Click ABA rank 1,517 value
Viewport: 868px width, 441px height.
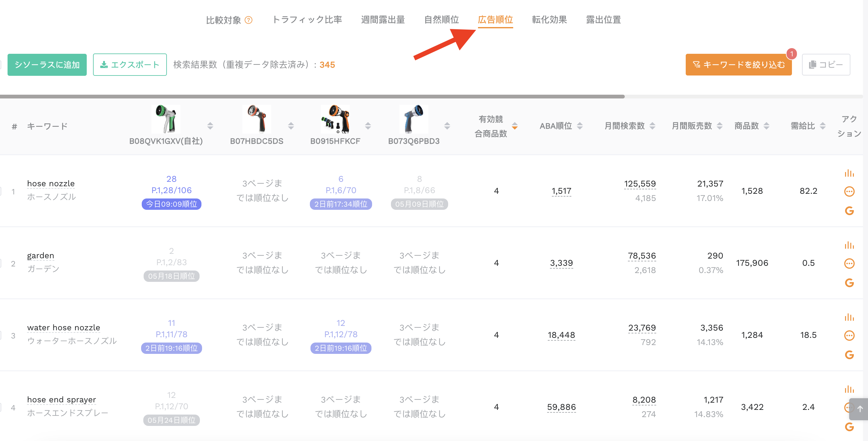(561, 191)
